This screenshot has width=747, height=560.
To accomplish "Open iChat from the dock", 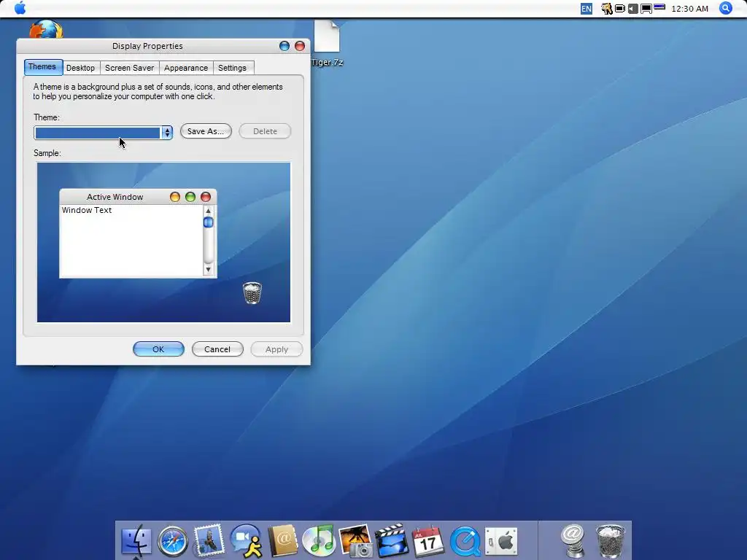I will (x=246, y=541).
